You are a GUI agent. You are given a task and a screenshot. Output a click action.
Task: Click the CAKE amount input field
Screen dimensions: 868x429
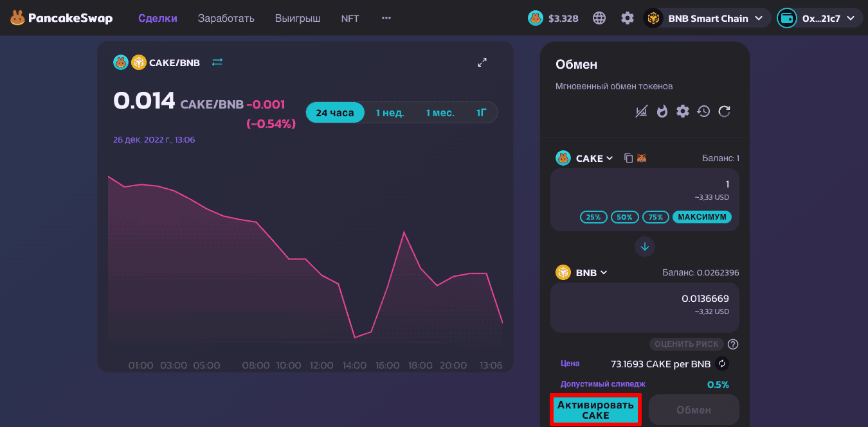point(645,184)
